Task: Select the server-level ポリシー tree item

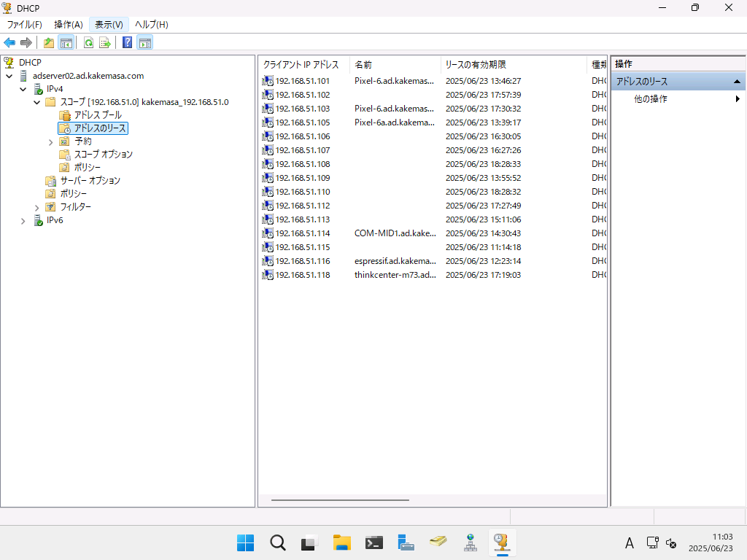Action: tap(74, 194)
